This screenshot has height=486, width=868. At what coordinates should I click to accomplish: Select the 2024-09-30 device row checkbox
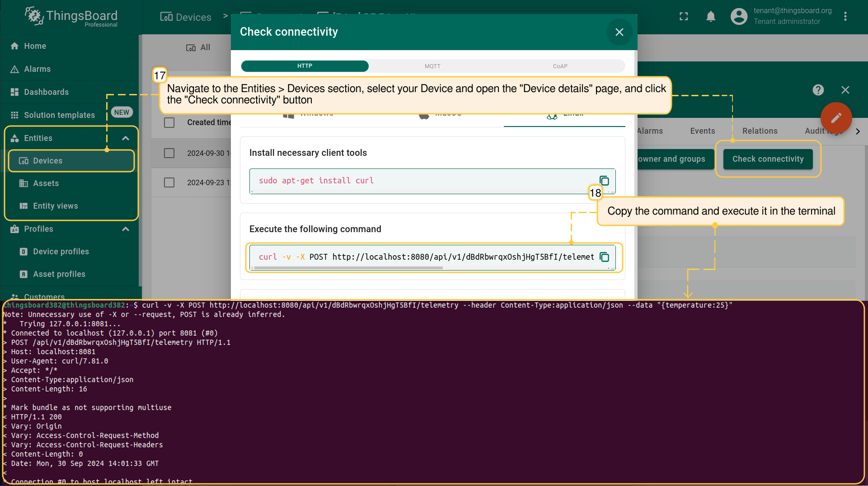point(169,153)
